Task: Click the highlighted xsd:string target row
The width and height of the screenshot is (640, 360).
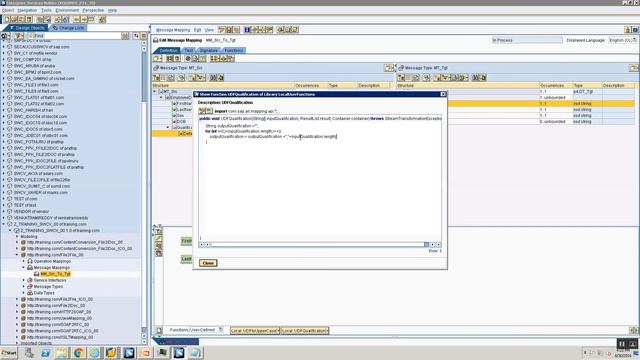Action: (x=541, y=104)
